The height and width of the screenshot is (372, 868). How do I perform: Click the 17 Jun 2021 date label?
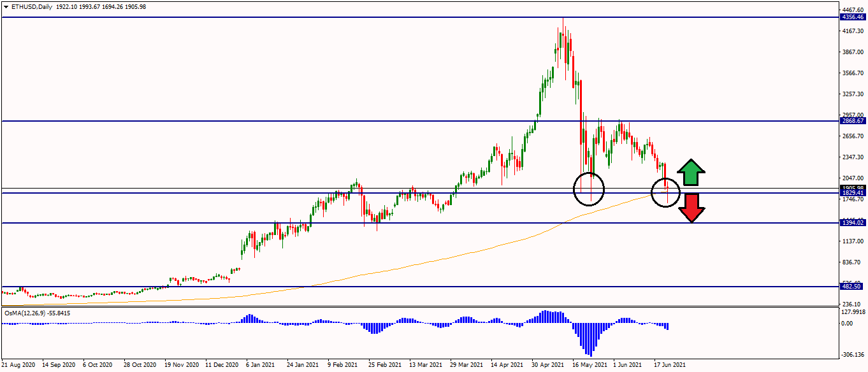(x=669, y=366)
